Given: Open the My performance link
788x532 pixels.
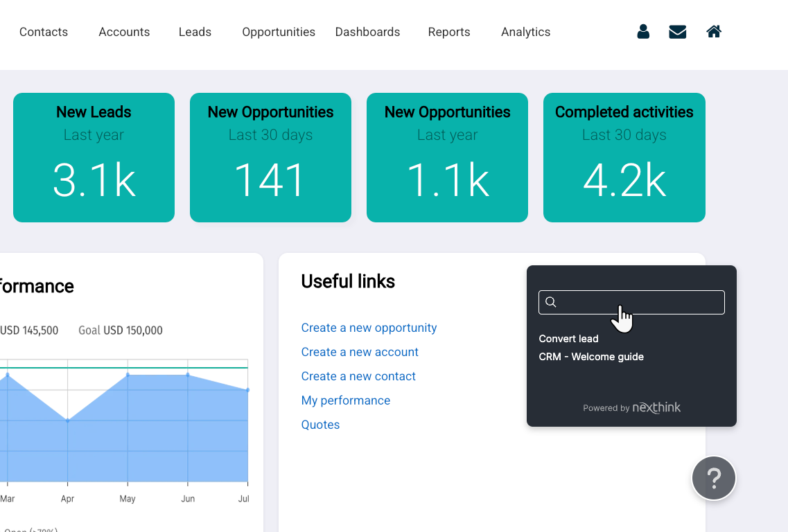Looking at the screenshot, I should pos(345,400).
